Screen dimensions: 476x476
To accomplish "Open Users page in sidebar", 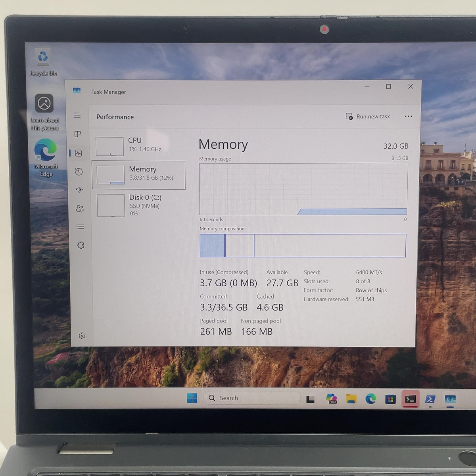I will tap(80, 208).
